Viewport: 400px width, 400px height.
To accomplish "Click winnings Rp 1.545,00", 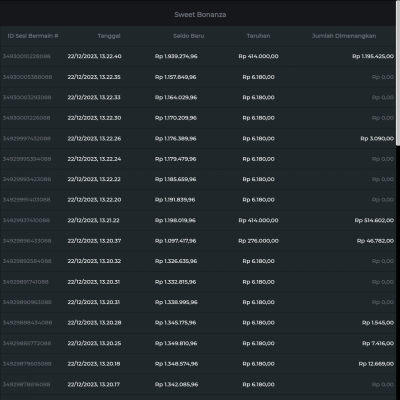I will [378, 323].
